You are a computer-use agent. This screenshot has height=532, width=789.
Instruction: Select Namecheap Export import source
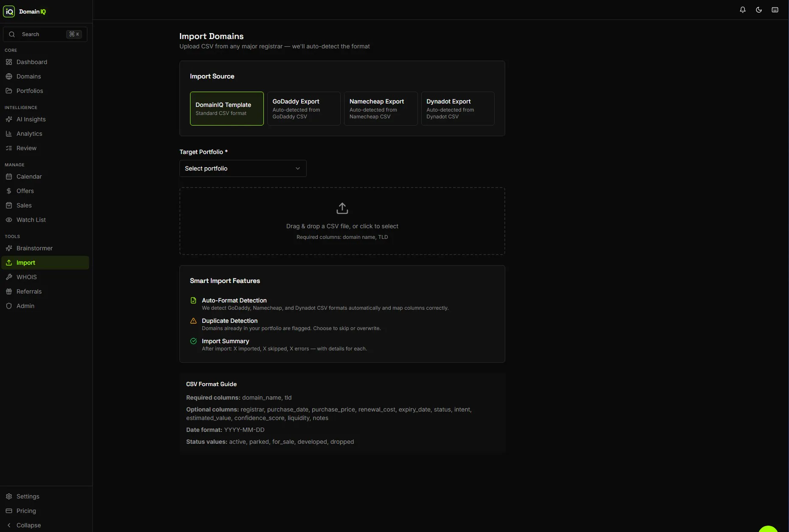[381, 109]
